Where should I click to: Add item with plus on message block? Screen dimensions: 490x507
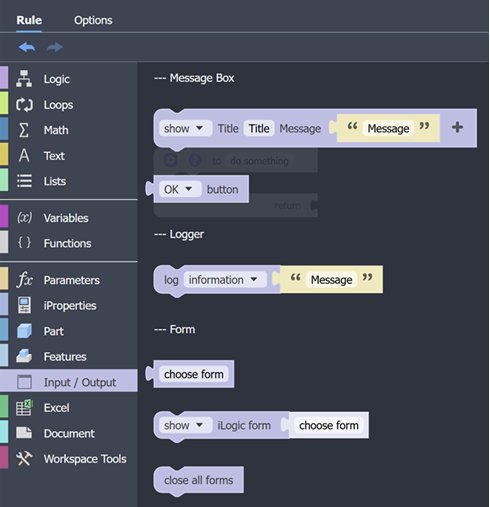click(x=457, y=127)
